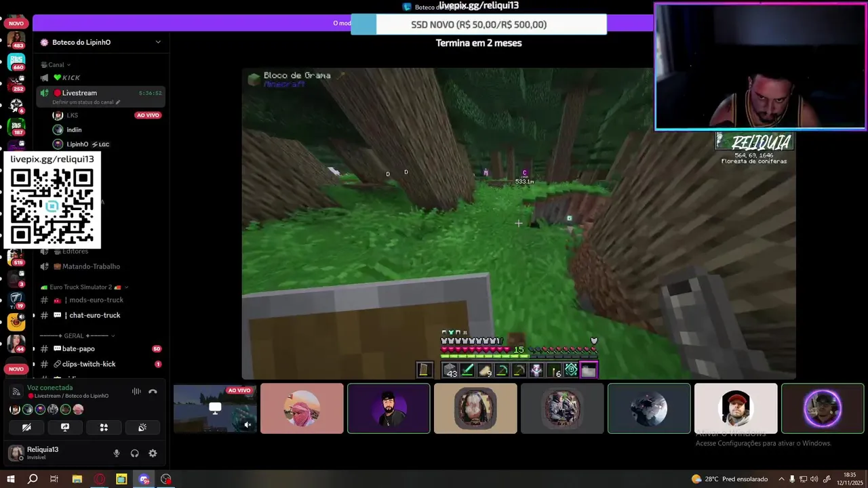Select participant tile with tan background
Image resolution: width=868 pixels, height=488 pixels.
pos(475,409)
